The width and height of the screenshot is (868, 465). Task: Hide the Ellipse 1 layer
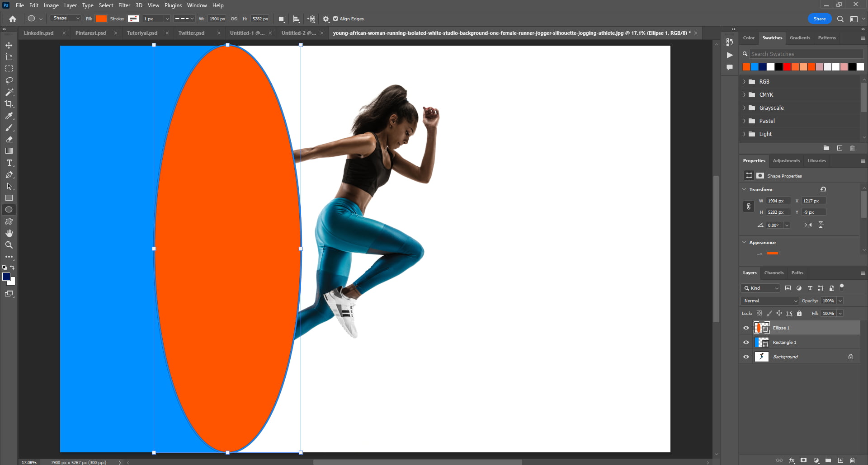pyautogui.click(x=746, y=328)
